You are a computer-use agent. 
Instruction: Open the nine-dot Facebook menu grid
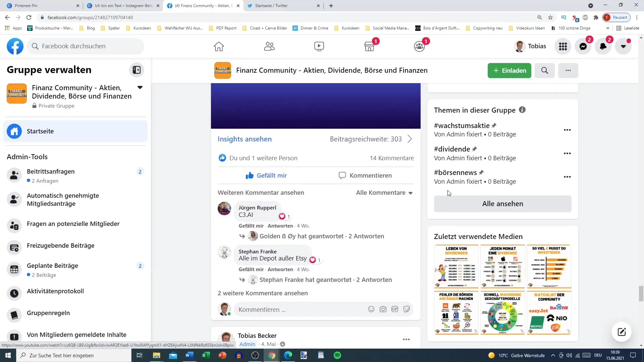563,46
